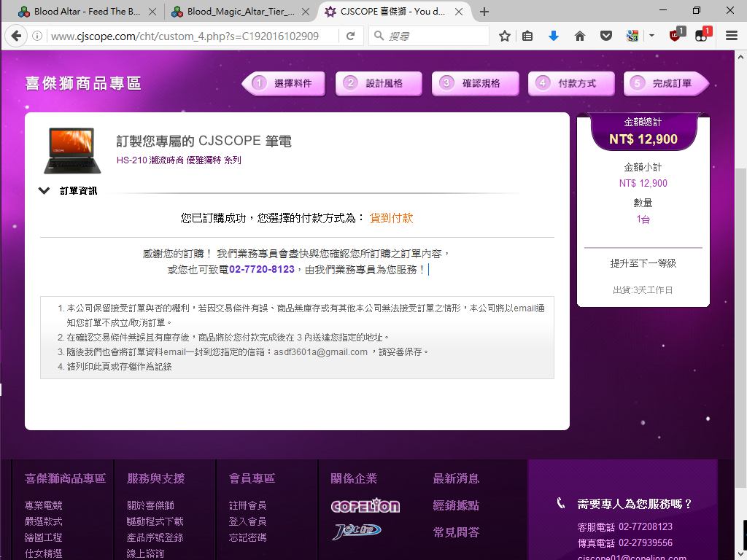This screenshot has height=560, width=747.
Task: Go to the browser home page icon
Action: coord(579,36)
